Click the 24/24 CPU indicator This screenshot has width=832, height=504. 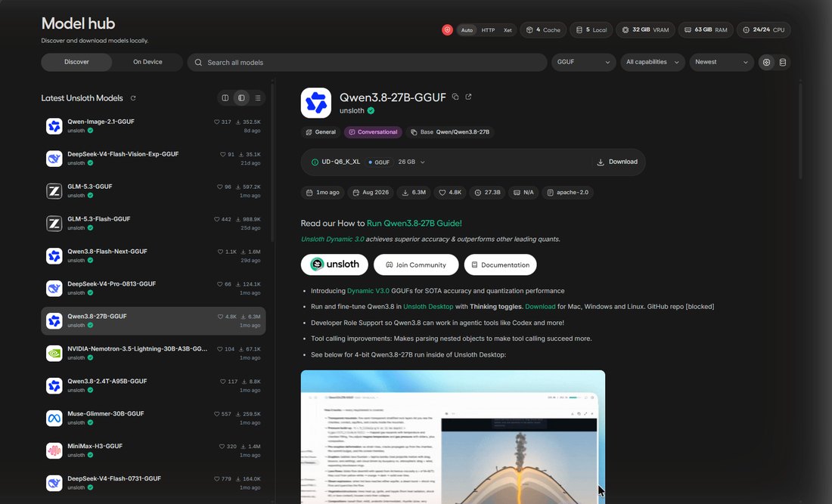[764, 30]
